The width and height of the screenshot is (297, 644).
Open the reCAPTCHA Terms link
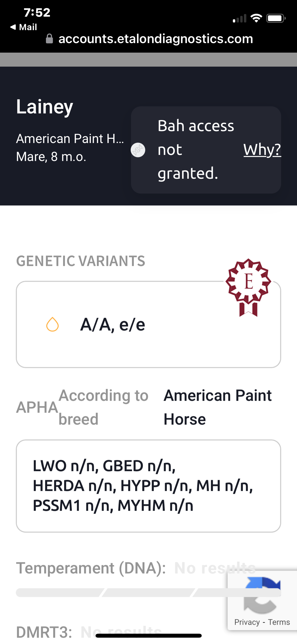tap(279, 622)
